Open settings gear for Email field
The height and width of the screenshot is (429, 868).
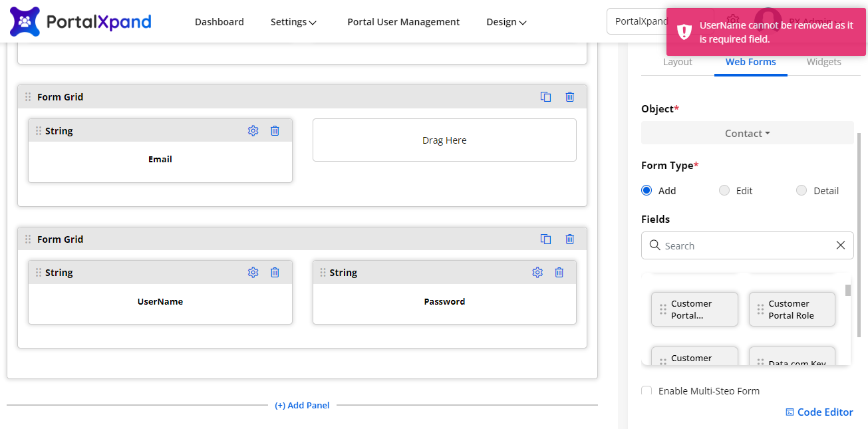(x=253, y=131)
